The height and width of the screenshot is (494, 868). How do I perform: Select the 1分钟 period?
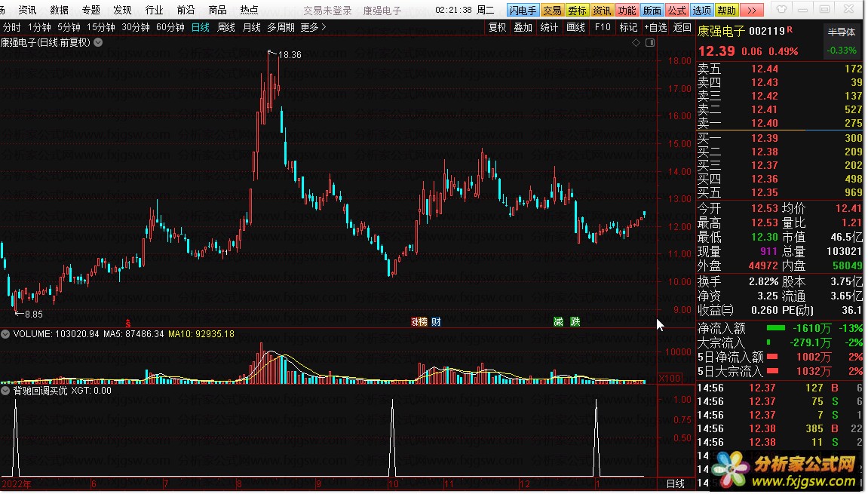pyautogui.click(x=39, y=27)
